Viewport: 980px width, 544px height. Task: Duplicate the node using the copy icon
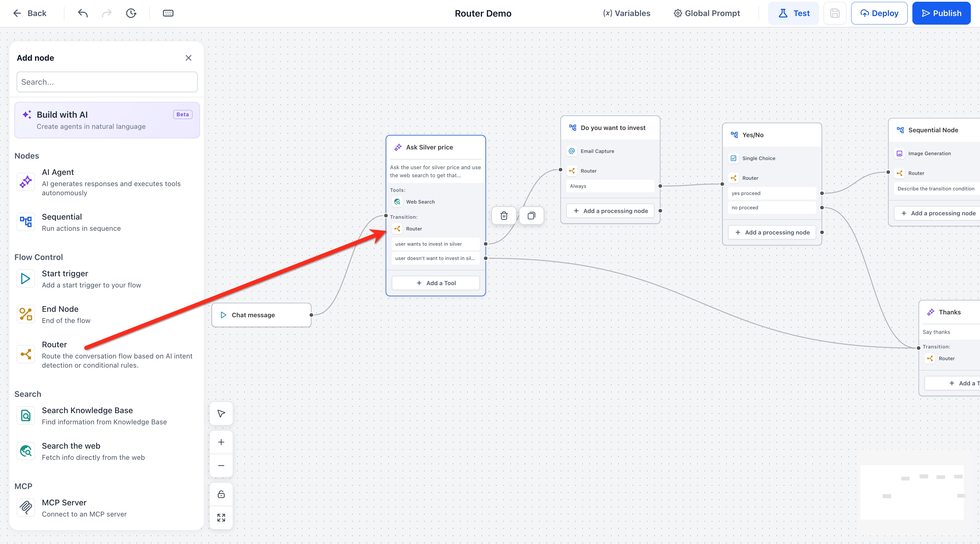532,216
